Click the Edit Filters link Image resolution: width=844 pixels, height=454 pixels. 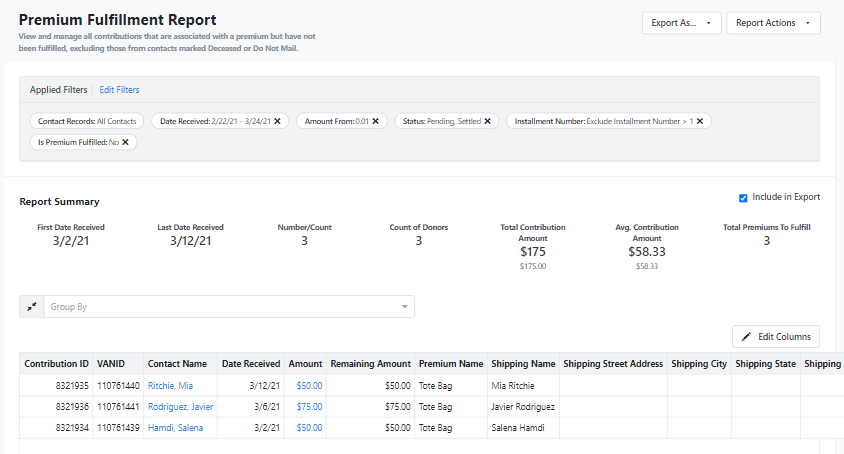coord(119,90)
